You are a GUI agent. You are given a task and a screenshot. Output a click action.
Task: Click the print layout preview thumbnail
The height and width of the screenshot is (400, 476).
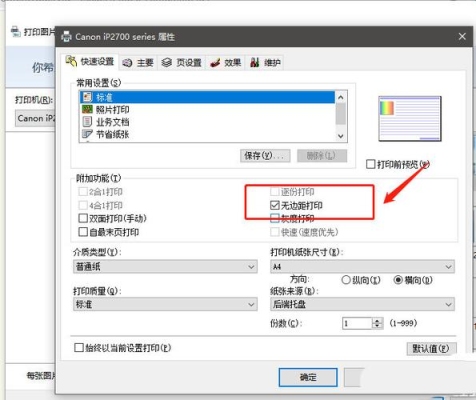[410, 119]
